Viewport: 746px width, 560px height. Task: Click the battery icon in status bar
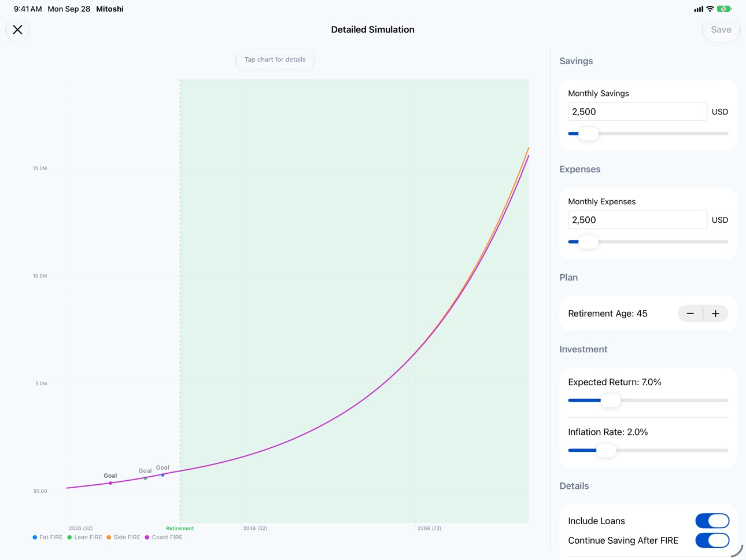tap(725, 9)
